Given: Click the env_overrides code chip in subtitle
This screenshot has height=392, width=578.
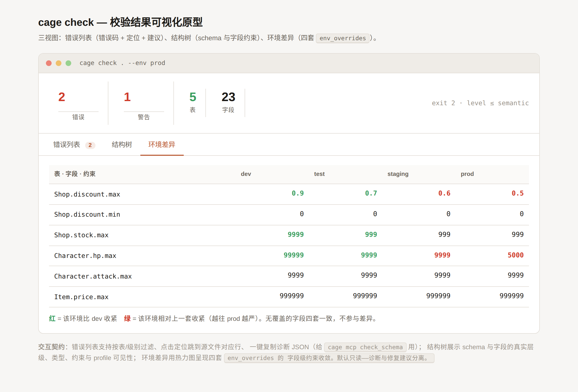Looking at the screenshot, I should 343,38.
